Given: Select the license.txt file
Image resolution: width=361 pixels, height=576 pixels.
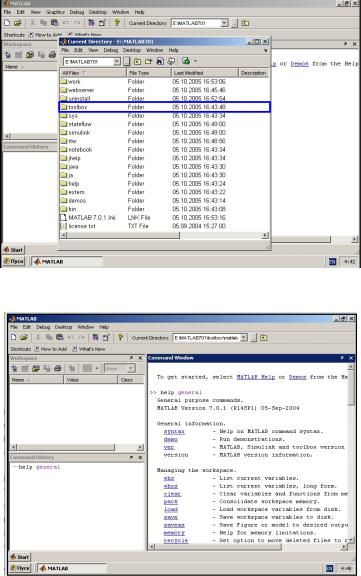Looking at the screenshot, I should (82, 226).
